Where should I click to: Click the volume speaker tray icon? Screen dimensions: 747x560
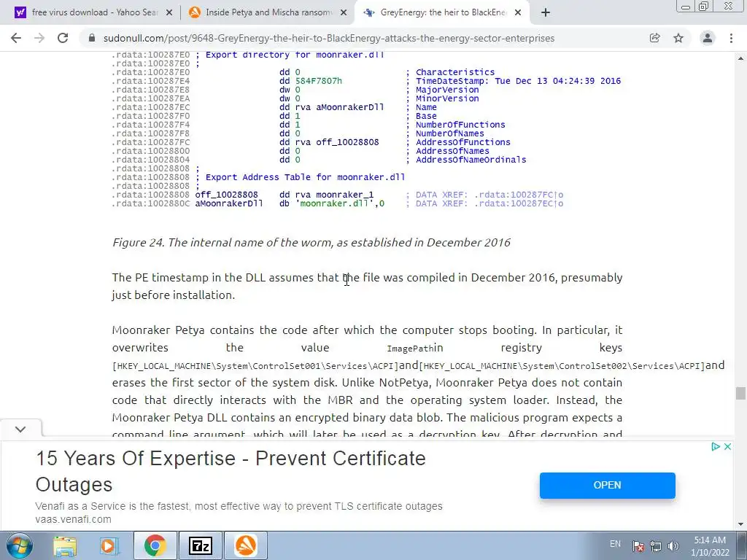(x=673, y=546)
